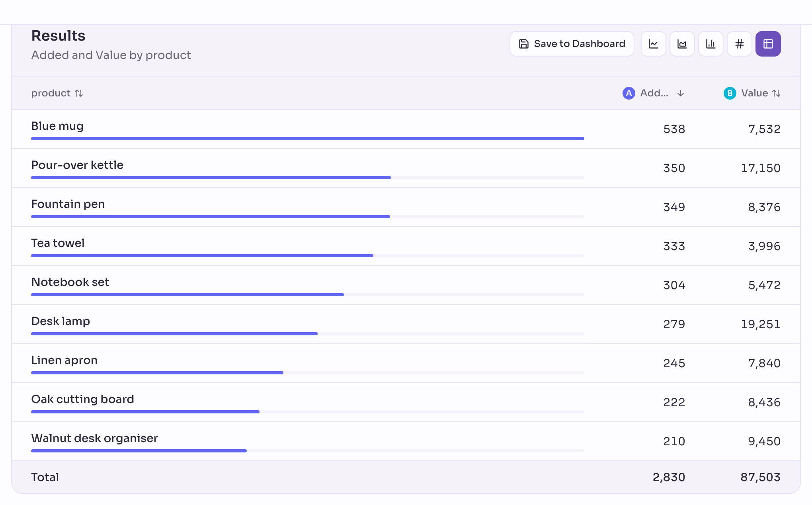The width and height of the screenshot is (812, 505).
Task: Click Linen apron added count 245
Action: (x=674, y=363)
